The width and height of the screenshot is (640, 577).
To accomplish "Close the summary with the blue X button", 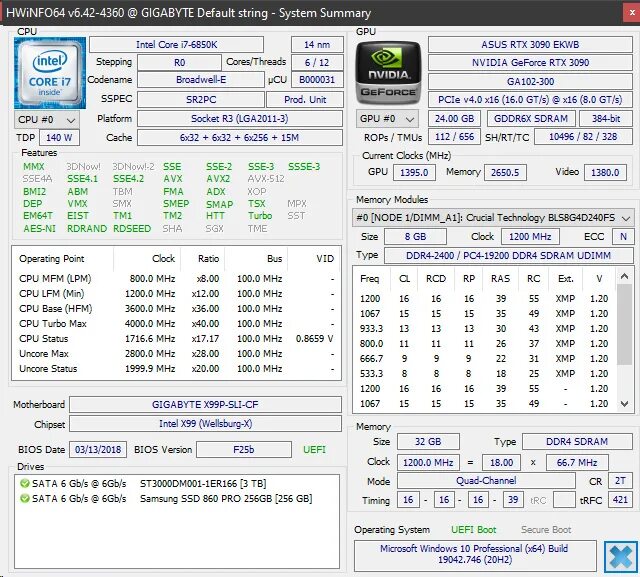I will click(x=620, y=556).
